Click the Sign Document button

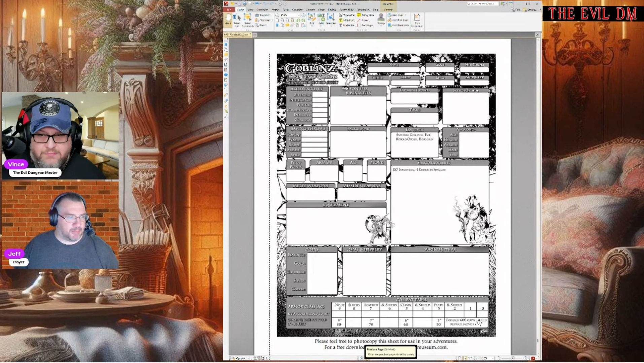point(417,21)
